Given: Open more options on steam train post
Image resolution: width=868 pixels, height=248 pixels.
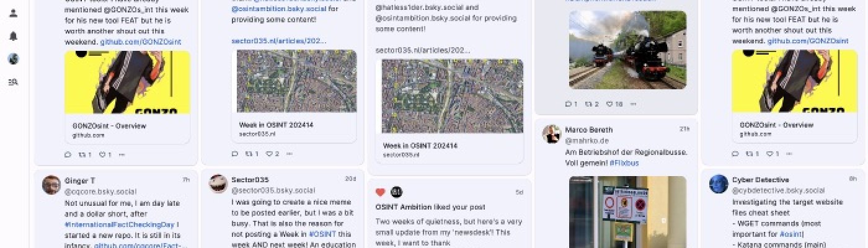Looking at the screenshot, I should pos(633,104).
